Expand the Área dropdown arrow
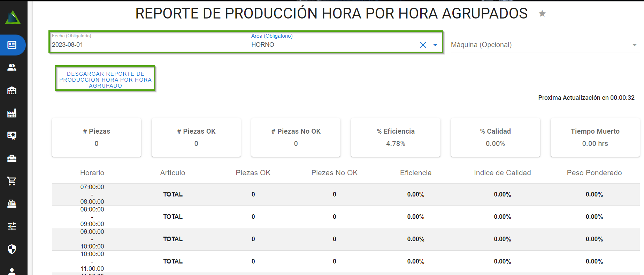 tap(435, 45)
